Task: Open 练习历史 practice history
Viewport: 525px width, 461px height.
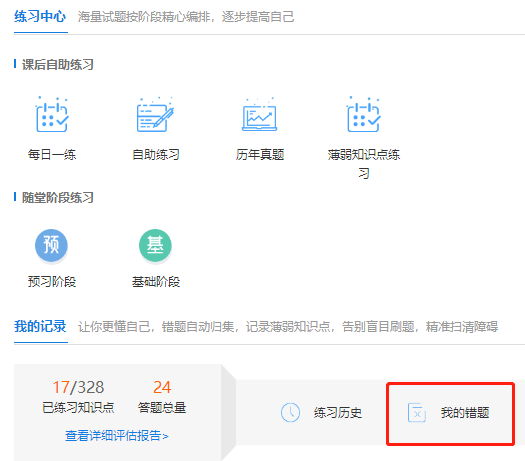Action: tap(338, 412)
